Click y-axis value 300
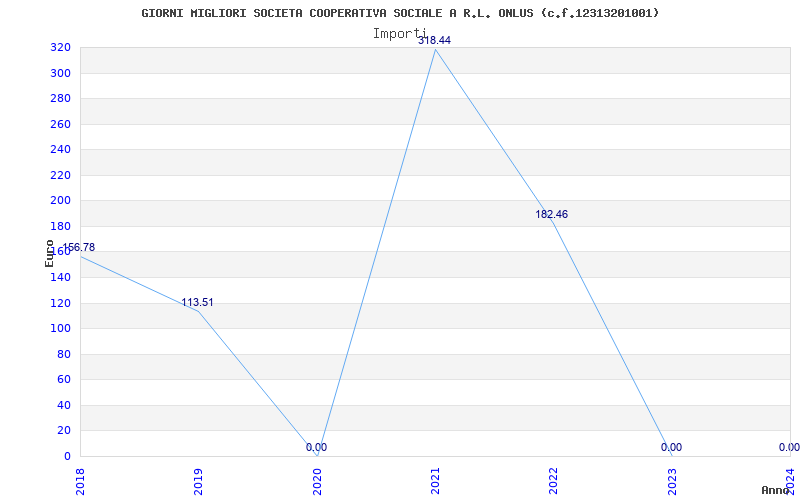The height and width of the screenshot is (500, 800). click(60, 73)
